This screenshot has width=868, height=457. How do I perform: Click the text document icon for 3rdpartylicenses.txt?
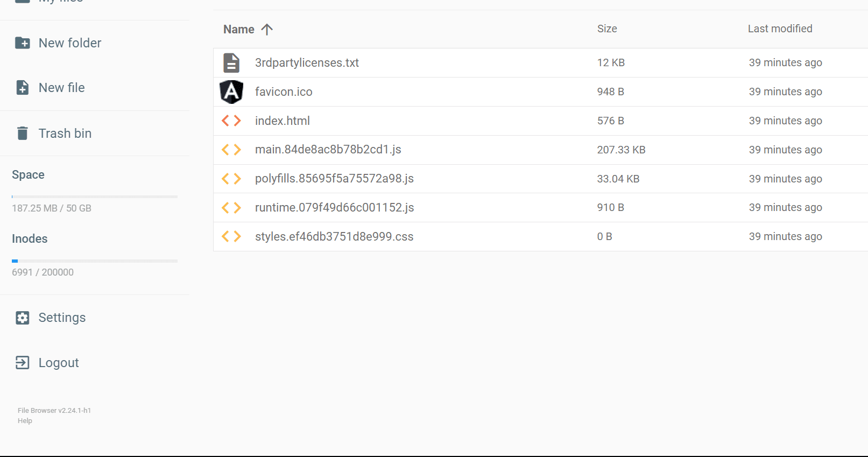click(x=231, y=62)
